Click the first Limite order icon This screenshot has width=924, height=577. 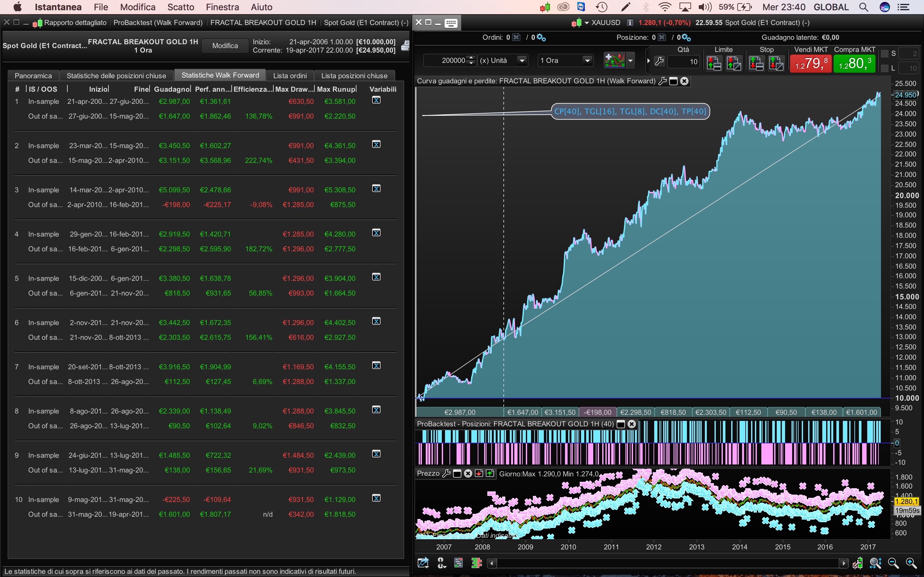pyautogui.click(x=714, y=63)
